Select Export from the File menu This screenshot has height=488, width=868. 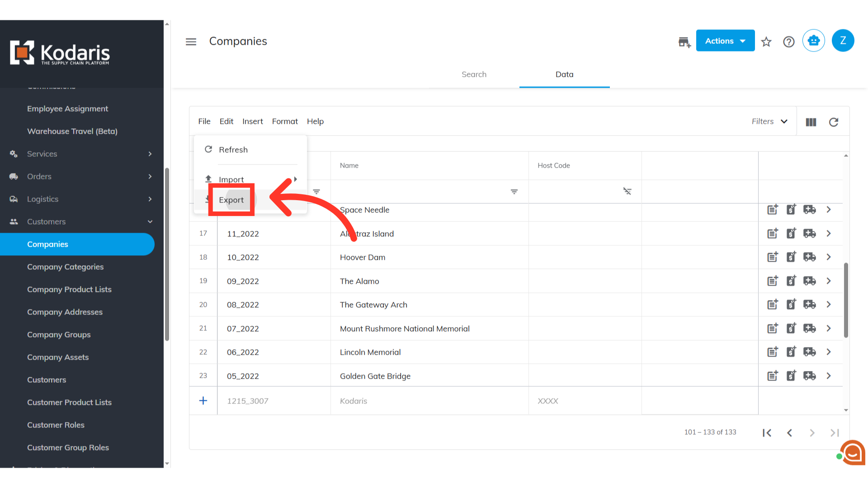click(x=231, y=200)
